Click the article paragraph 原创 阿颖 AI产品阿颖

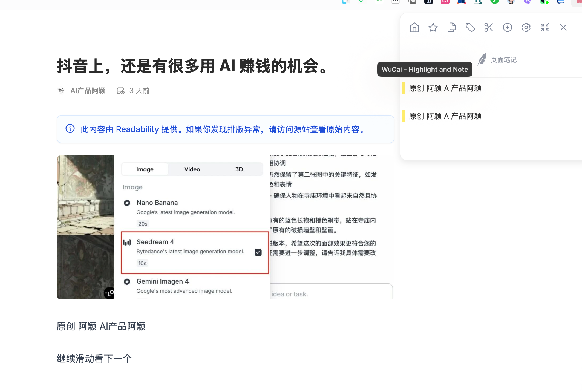coord(101,326)
